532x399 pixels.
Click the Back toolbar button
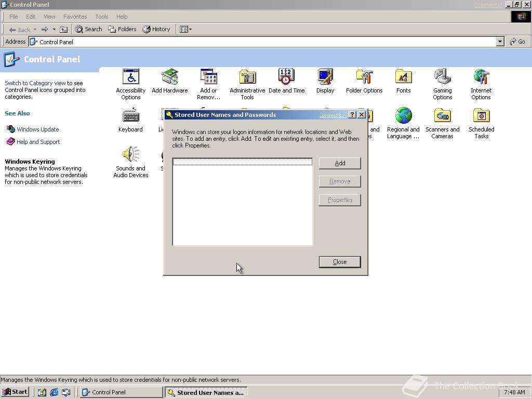(x=20, y=30)
